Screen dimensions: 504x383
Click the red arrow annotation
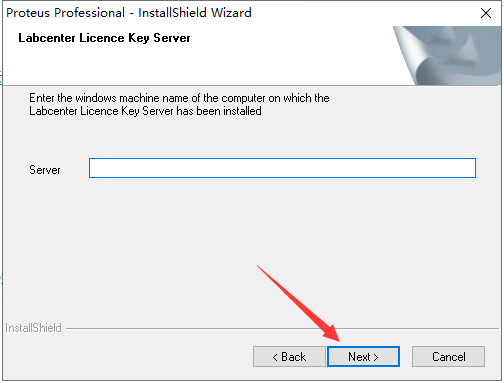point(298,303)
